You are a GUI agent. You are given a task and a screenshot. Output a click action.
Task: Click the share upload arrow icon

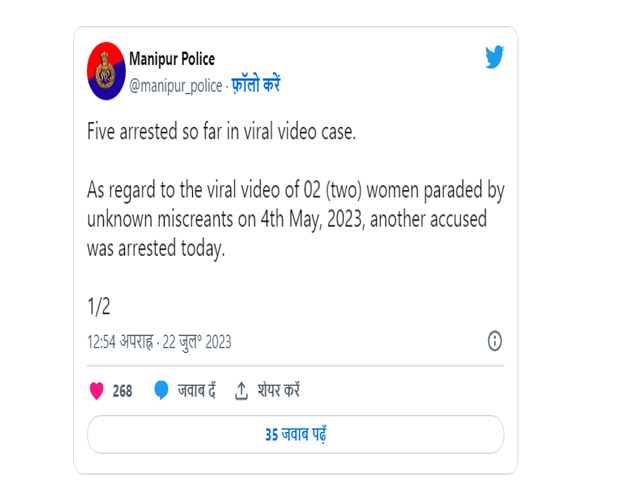point(241,391)
